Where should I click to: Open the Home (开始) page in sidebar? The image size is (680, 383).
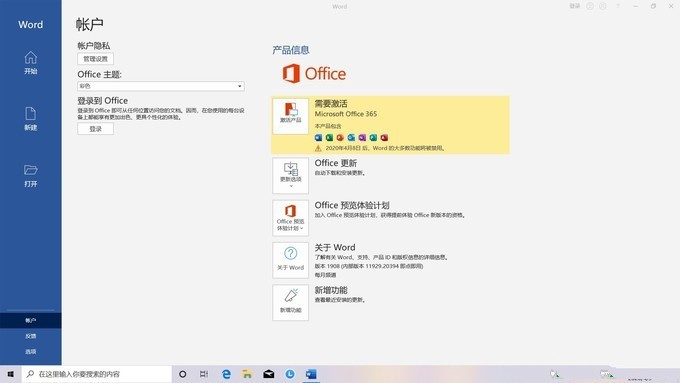30,62
